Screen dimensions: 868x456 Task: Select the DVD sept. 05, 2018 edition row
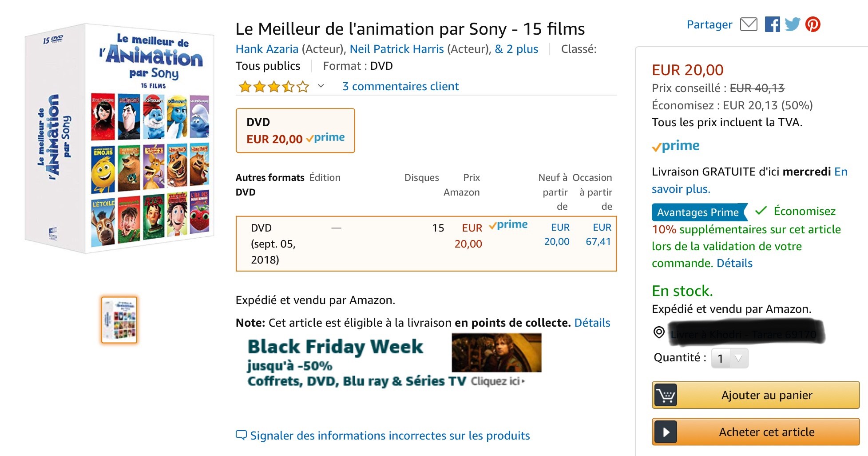[426, 244]
